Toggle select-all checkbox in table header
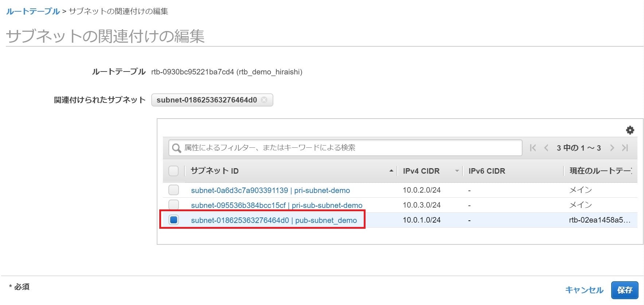 (x=173, y=171)
